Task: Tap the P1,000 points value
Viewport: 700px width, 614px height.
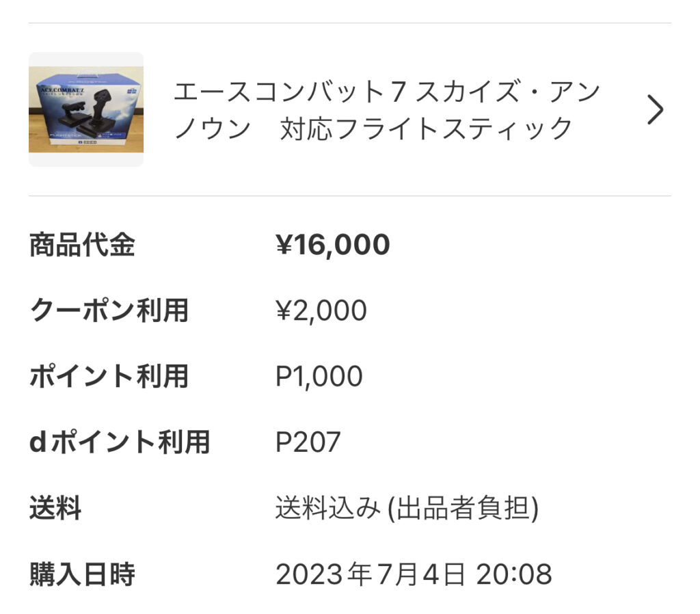Action: [x=319, y=377]
